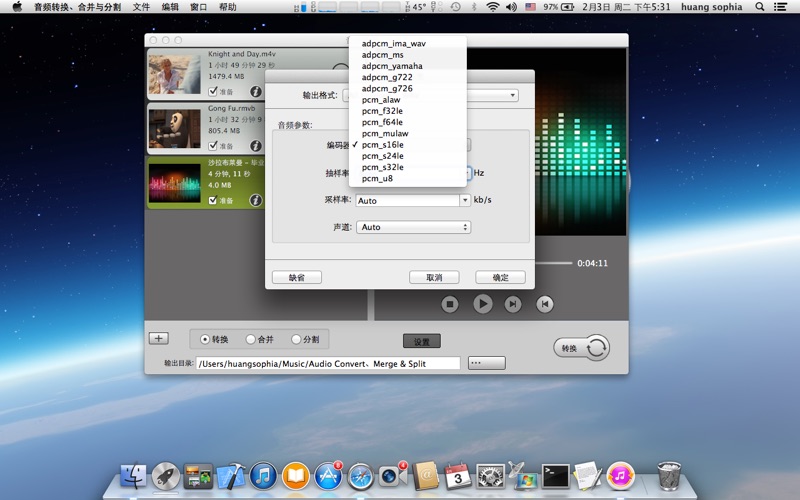Viewport: 800px width, 500px height.
Task: Click the plus icon to add files
Action: tap(158, 339)
